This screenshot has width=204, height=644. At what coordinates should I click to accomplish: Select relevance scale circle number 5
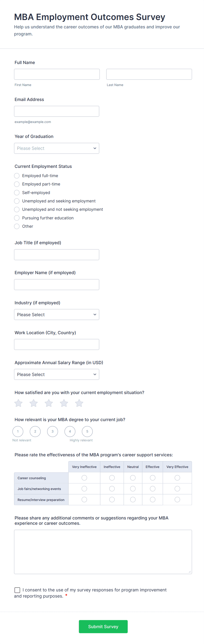tap(87, 431)
